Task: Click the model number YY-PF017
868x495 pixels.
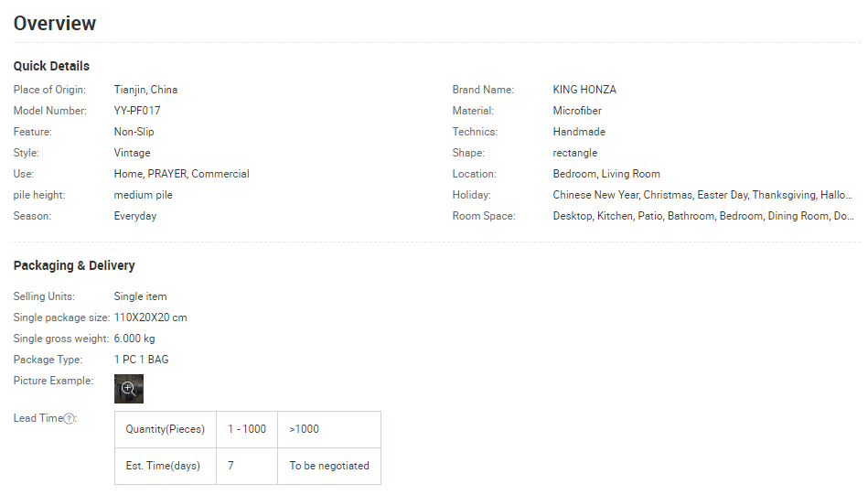Action: point(137,111)
